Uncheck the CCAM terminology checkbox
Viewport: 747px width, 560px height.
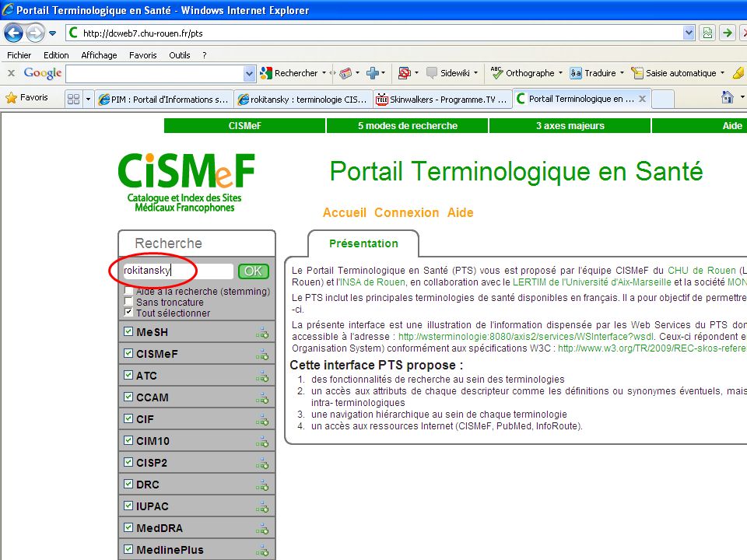(x=128, y=397)
